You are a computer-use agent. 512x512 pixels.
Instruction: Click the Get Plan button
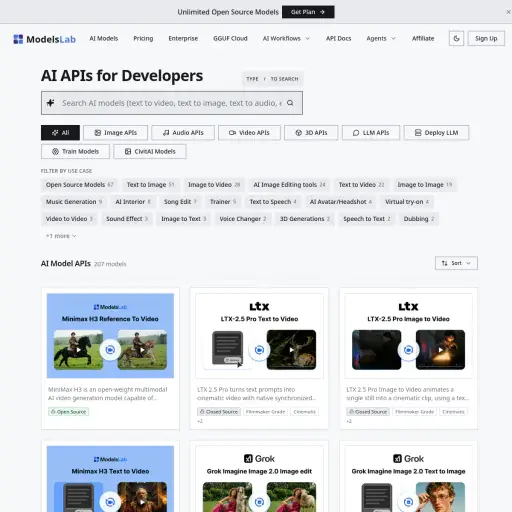pyautogui.click(x=308, y=12)
